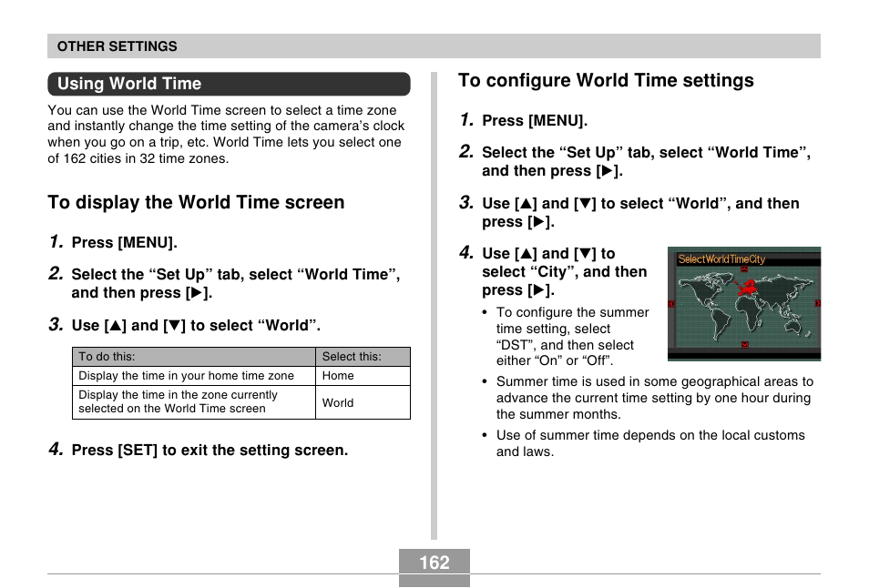Click the up arrow icon on the map
The image size is (869, 588).
744,269
